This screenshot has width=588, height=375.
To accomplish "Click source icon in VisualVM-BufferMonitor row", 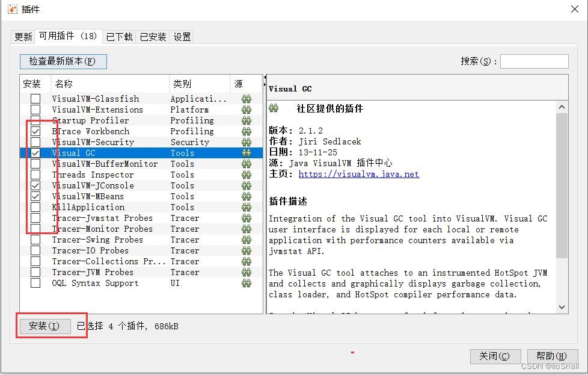I will [x=247, y=164].
